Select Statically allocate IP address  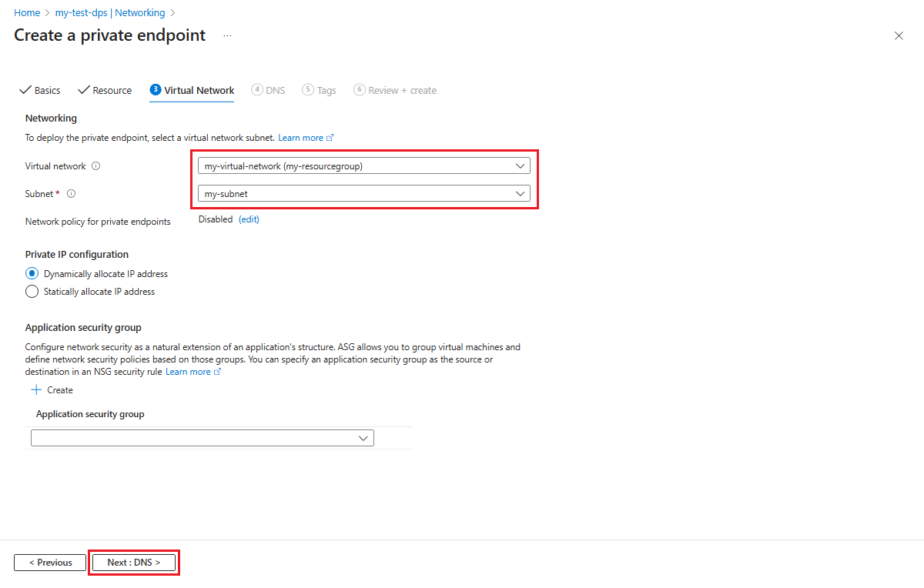click(x=32, y=292)
